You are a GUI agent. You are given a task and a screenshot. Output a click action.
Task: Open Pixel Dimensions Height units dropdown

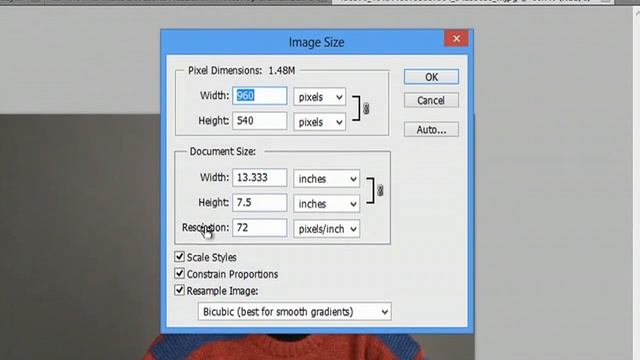tap(320, 122)
